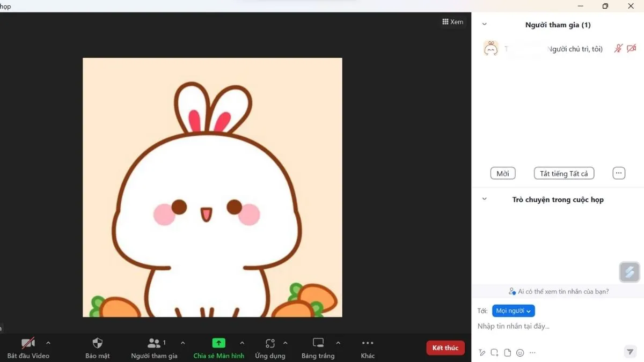This screenshot has width=644, height=362.
Task: Open the Xem view layout menu
Action: pyautogui.click(x=452, y=22)
